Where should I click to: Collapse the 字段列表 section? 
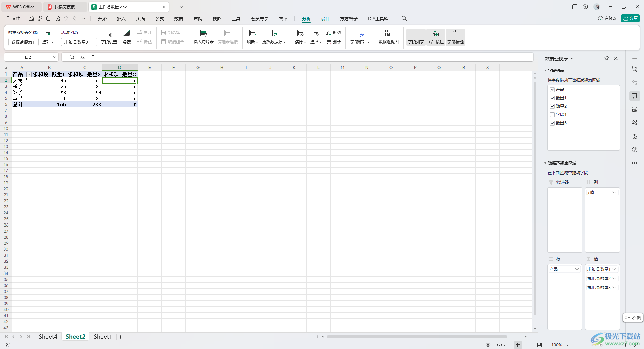(x=545, y=71)
